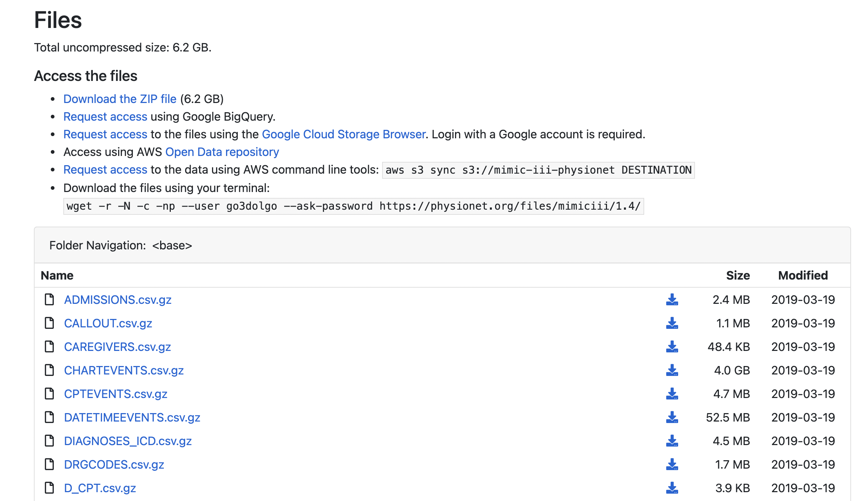Click the wget command code block

point(353,206)
